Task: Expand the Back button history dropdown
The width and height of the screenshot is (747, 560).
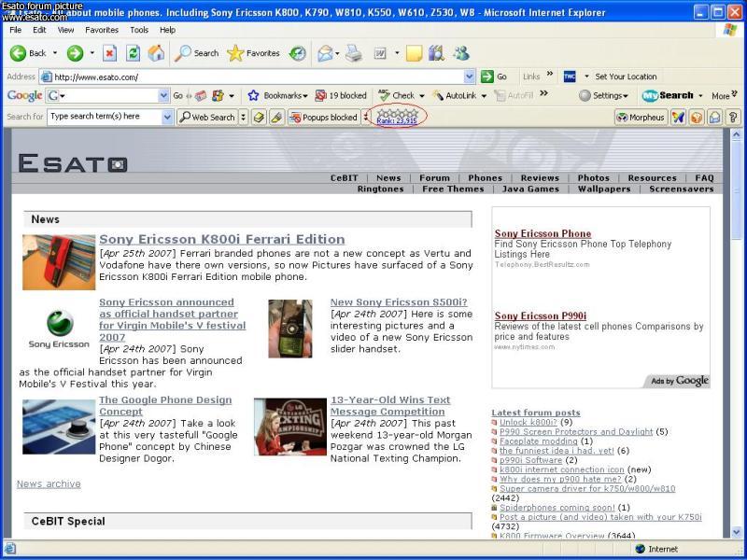Action: pyautogui.click(x=55, y=53)
